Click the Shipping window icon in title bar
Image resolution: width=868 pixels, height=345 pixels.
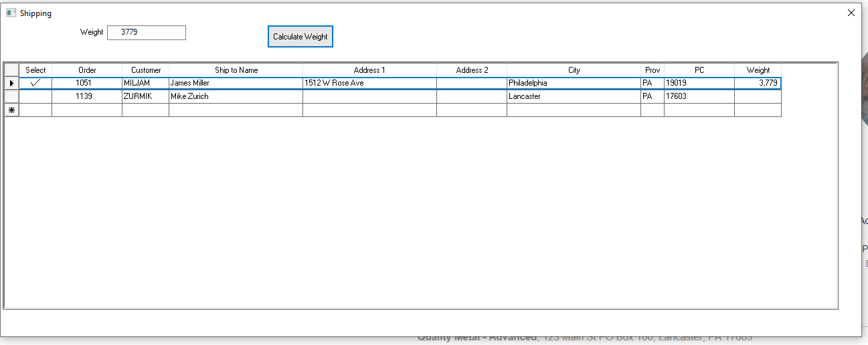pos(11,13)
